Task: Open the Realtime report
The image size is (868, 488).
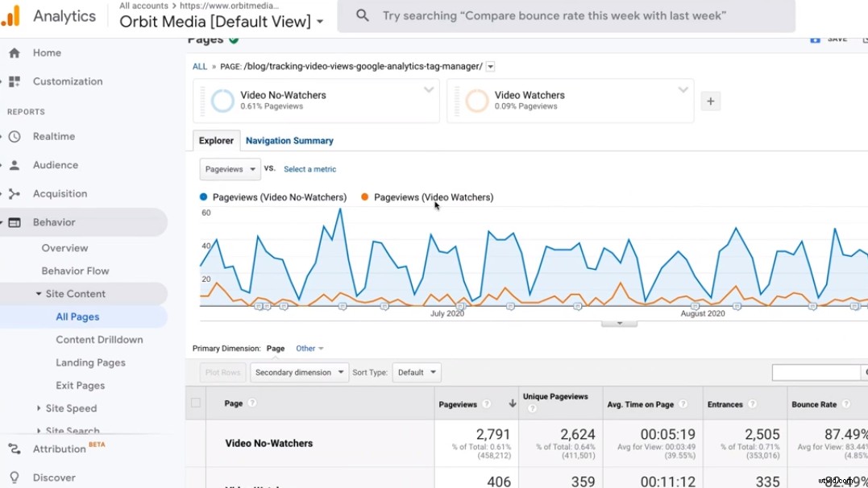Action: (x=17, y=136)
